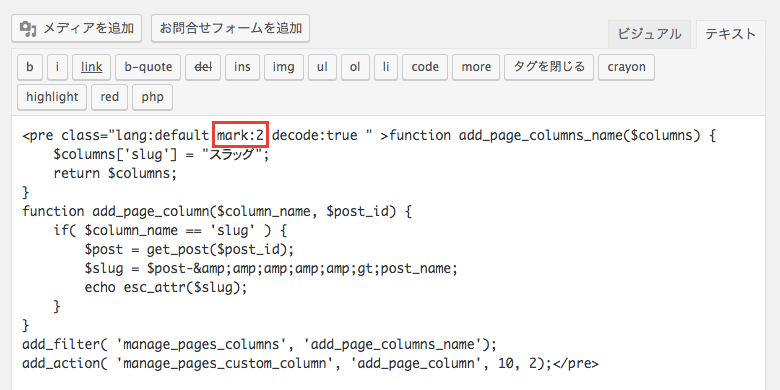Click the if $column_name == 'slug' line
Image resolution: width=780 pixels, height=390 pixels.
coord(171,230)
